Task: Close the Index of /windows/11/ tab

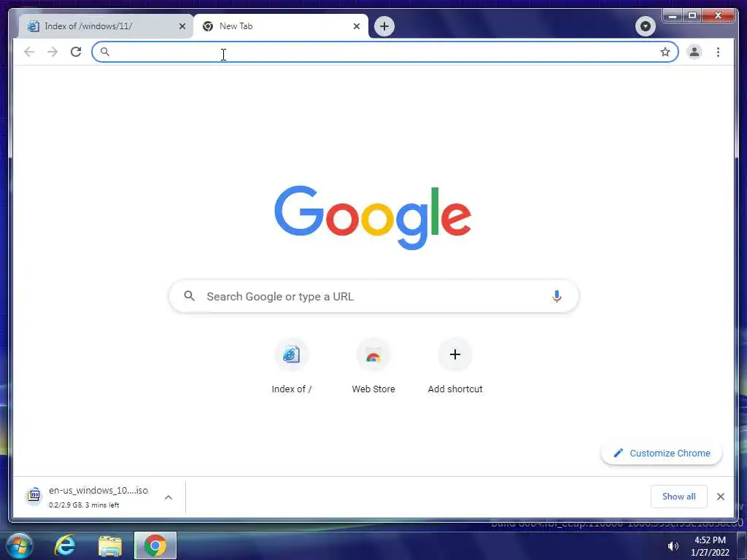Action: [182, 26]
